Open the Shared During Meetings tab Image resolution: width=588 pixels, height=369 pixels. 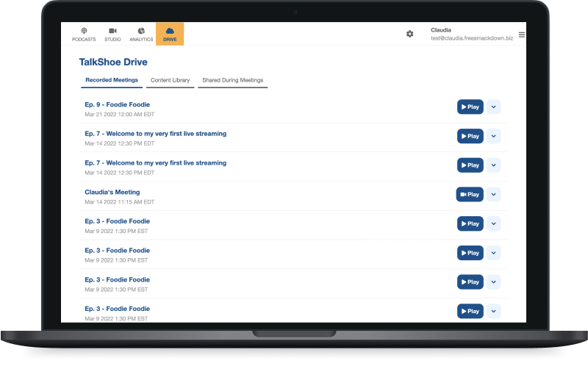[x=232, y=80]
